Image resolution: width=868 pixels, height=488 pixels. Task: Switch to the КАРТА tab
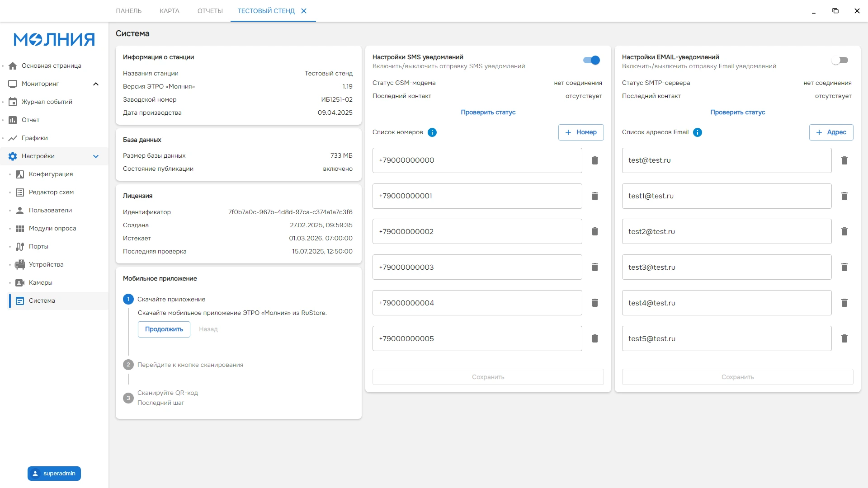tap(170, 11)
